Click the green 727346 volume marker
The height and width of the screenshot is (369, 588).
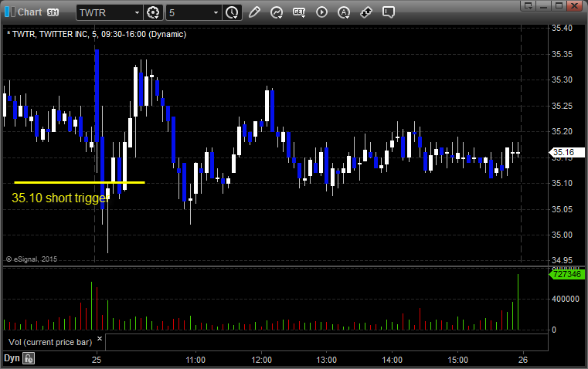[566, 274]
